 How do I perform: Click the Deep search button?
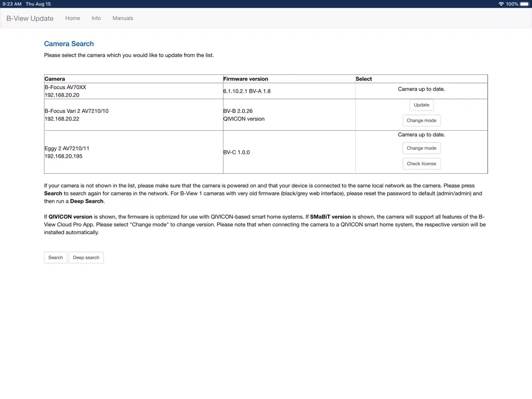[x=86, y=258]
